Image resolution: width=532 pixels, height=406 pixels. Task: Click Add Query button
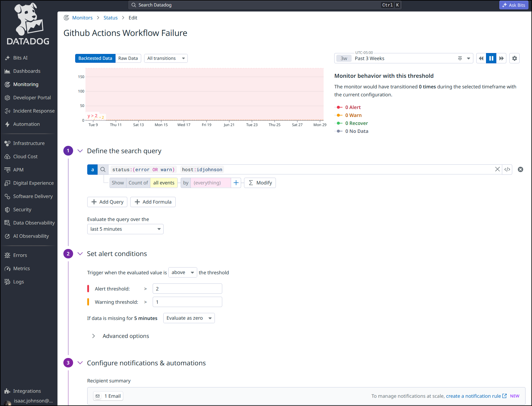[x=107, y=202]
